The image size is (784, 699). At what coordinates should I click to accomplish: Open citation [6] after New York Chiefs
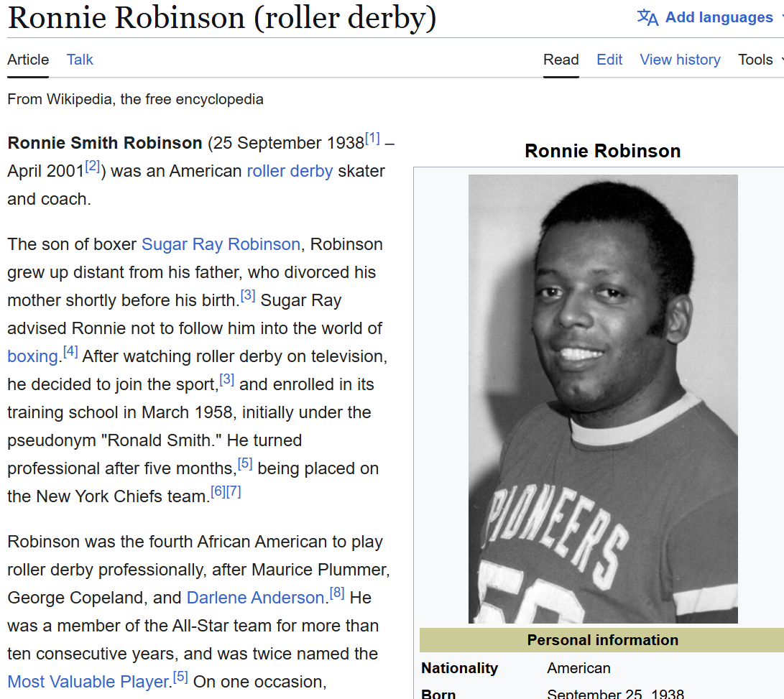coord(218,492)
